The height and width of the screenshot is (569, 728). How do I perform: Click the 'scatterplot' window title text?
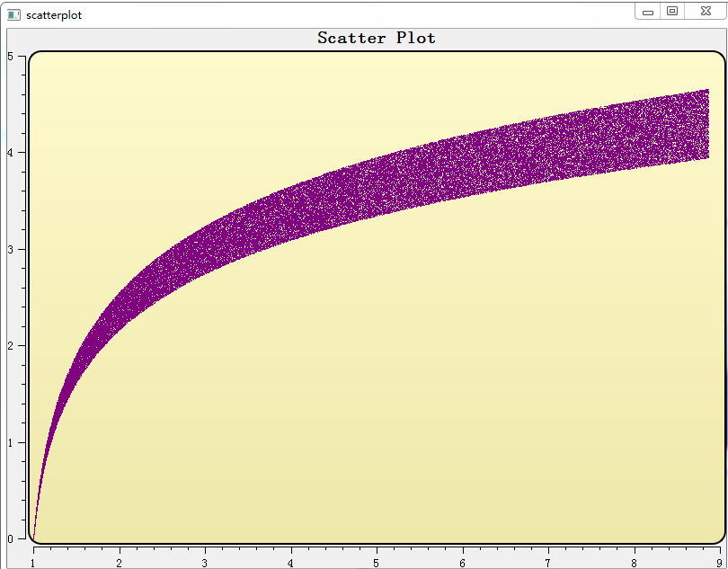coord(54,15)
